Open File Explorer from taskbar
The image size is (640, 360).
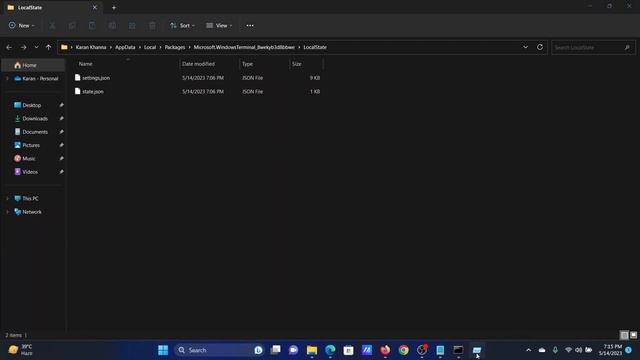tap(312, 350)
